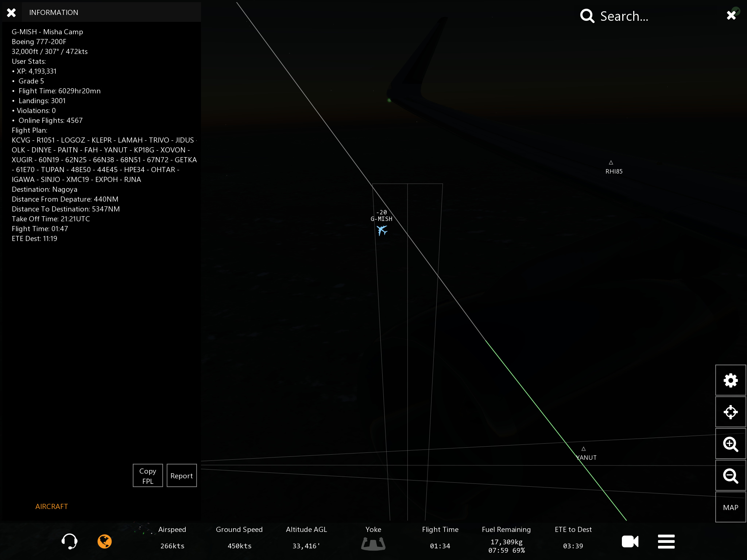Viewport: 747px width, 560px height.
Task: Open the camera view selector icon
Action: [630, 541]
